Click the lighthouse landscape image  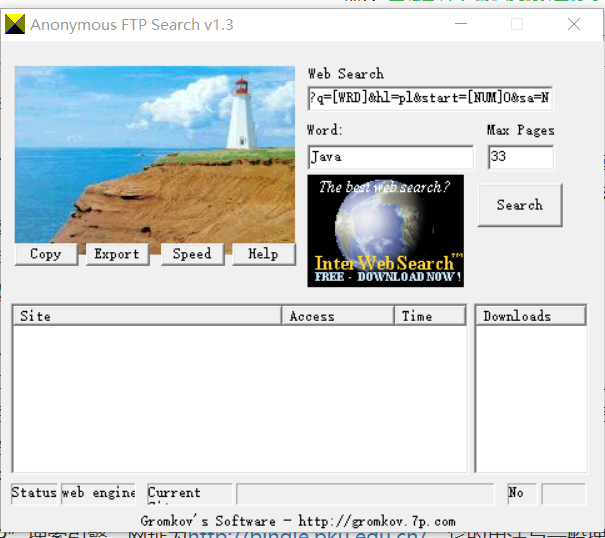(x=155, y=154)
